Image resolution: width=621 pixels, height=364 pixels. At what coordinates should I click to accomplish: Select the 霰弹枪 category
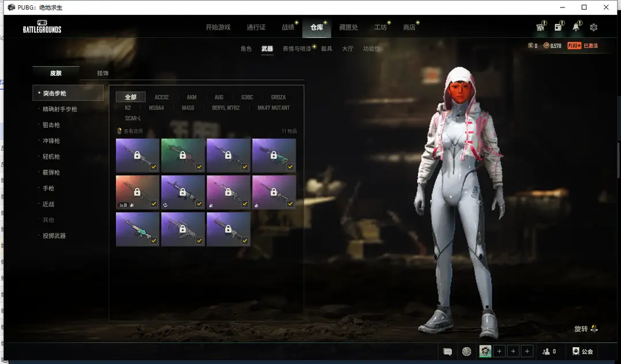pyautogui.click(x=51, y=173)
